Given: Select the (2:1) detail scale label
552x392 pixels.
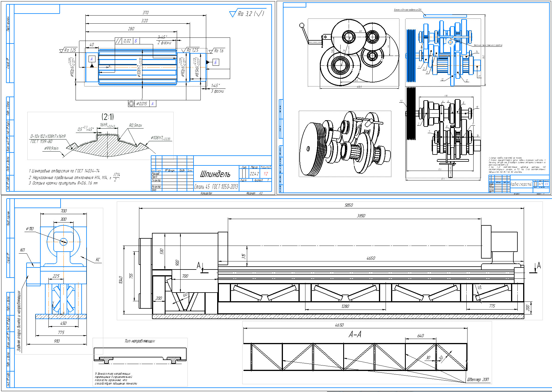Looking at the screenshot, I should pos(108,117).
